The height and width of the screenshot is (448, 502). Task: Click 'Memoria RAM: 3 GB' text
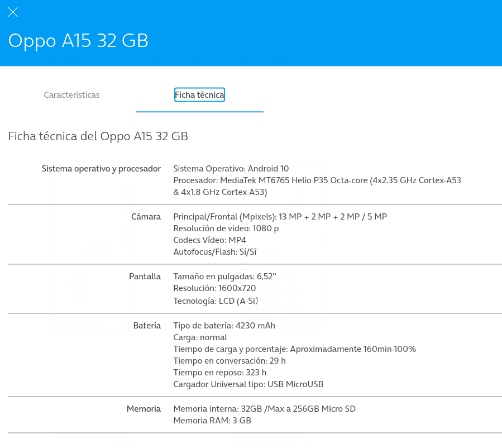[212, 421]
